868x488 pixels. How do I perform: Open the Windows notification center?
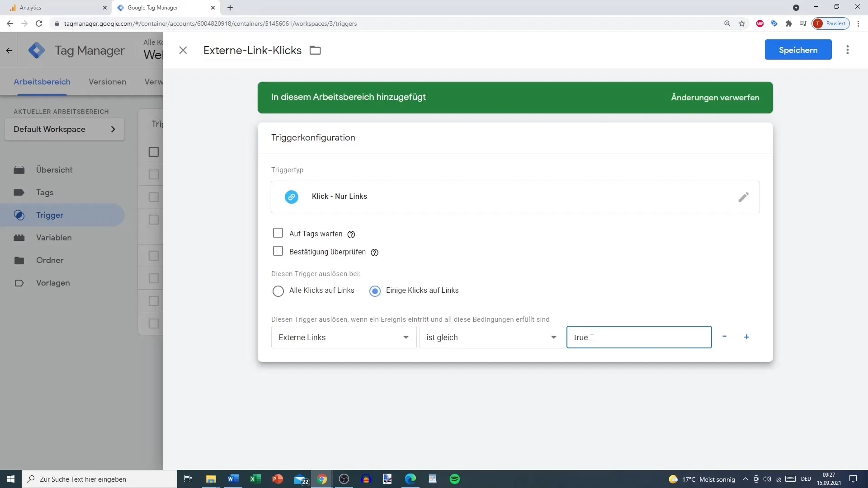853,479
